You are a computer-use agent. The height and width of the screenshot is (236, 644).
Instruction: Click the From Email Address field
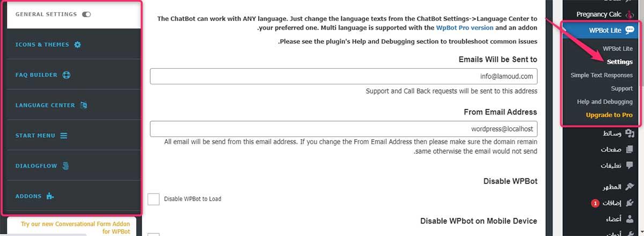pos(343,129)
